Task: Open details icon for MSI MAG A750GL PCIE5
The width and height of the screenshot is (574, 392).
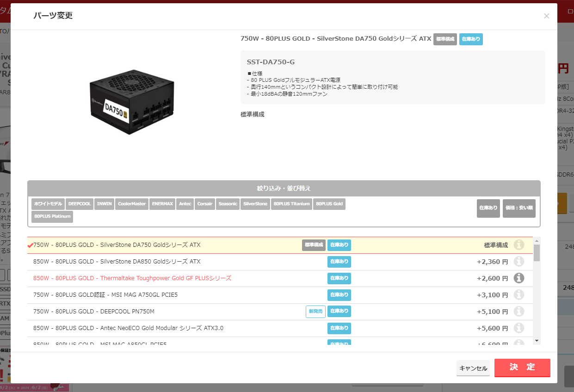Action: 518,295
